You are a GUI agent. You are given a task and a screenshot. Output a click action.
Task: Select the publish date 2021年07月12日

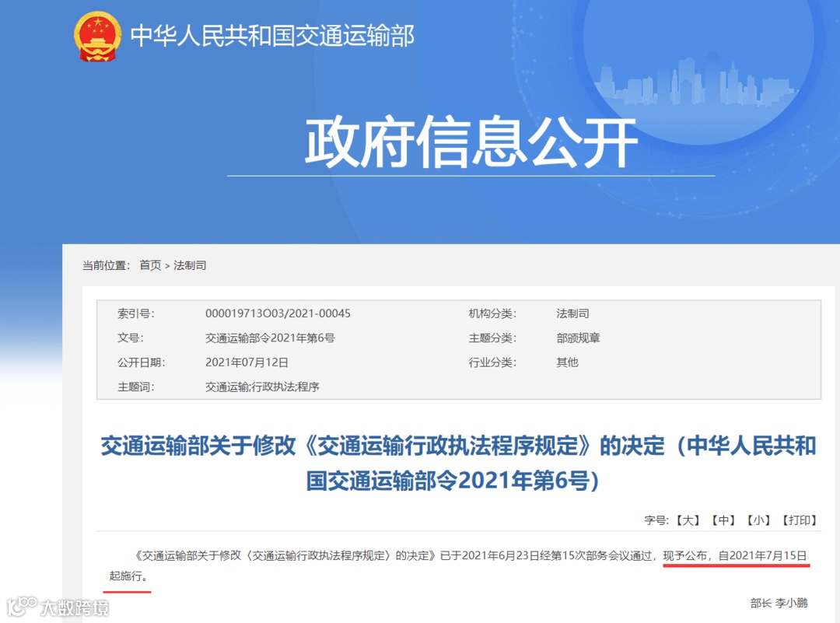click(x=247, y=362)
